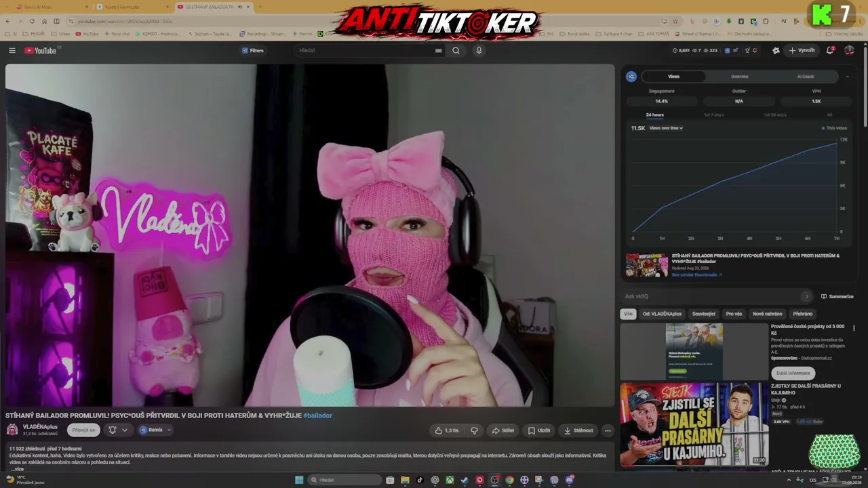Click the 'Připojit se' join button
The height and width of the screenshot is (488, 868).
tap(83, 430)
